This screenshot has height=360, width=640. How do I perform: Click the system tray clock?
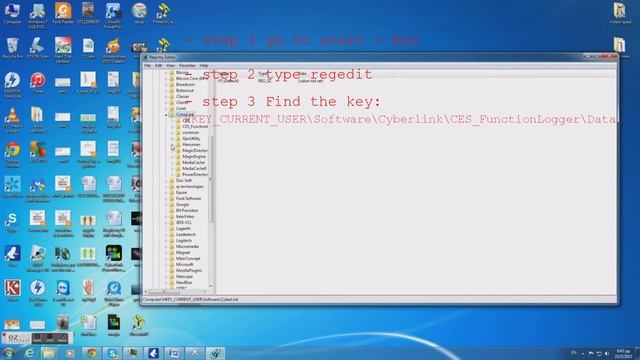click(623, 353)
